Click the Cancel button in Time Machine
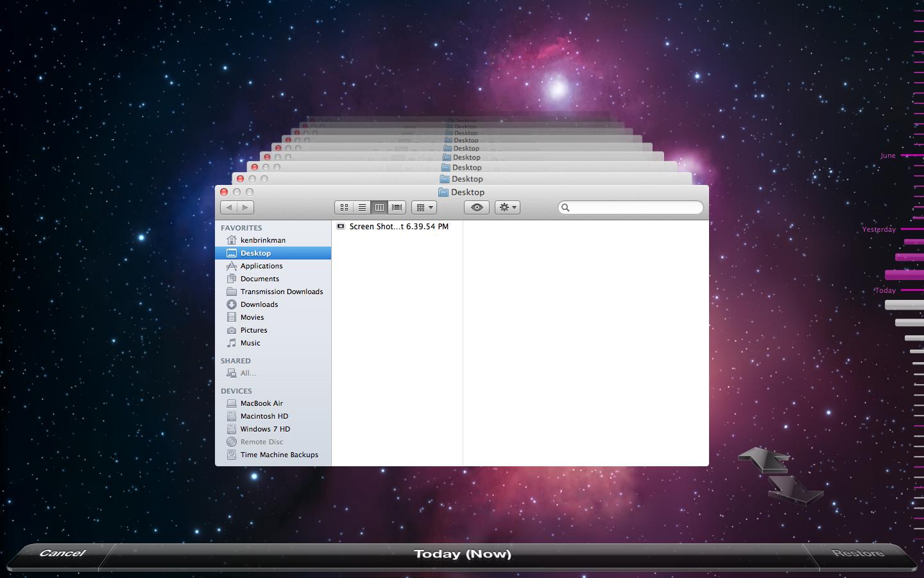Screen dimensions: 924x578 click(x=62, y=553)
